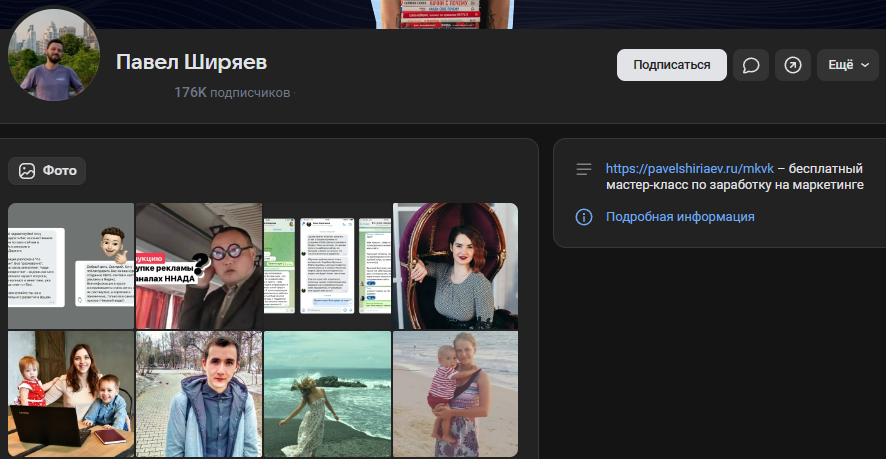886x459 pixels.
Task: Open the 176K подписчиков list
Action: click(x=232, y=93)
